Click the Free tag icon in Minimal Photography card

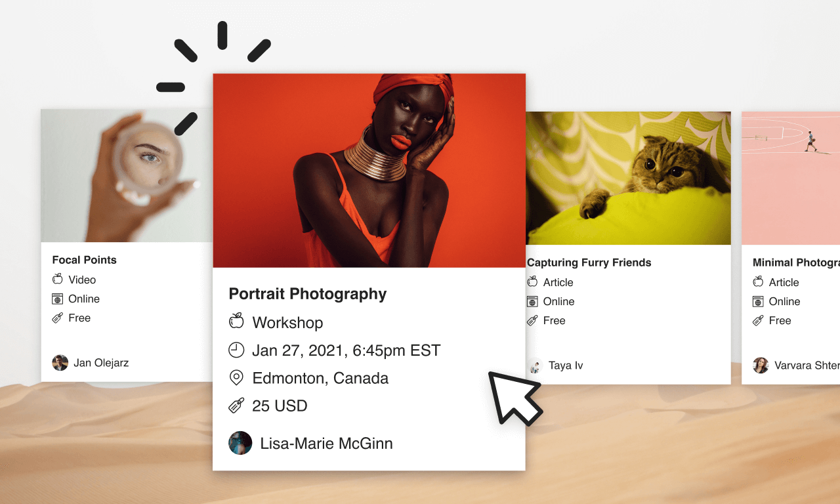[x=758, y=320]
